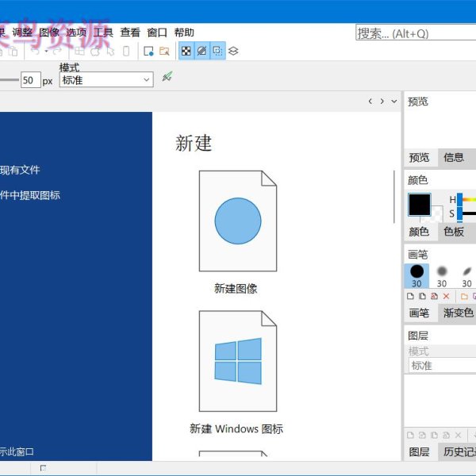This screenshot has height=476, width=476.
Task: Click the 件中提取图标 link in sidebar
Action: [x=30, y=195]
